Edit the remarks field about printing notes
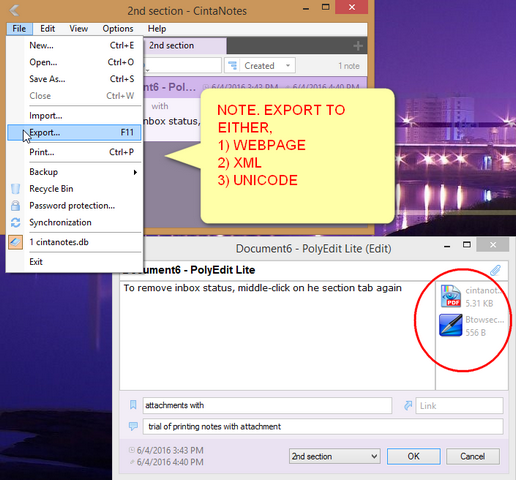Screen dimensions: 516x480 (x=323, y=427)
